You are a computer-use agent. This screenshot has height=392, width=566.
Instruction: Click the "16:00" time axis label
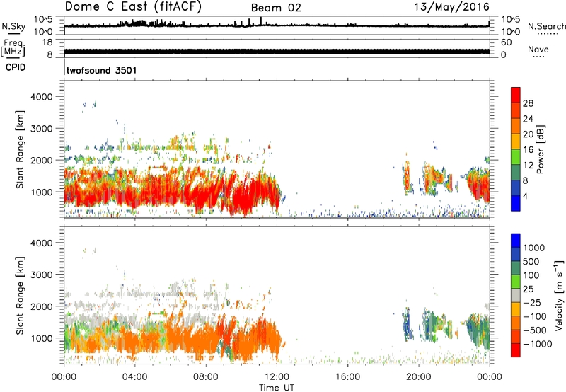click(347, 377)
